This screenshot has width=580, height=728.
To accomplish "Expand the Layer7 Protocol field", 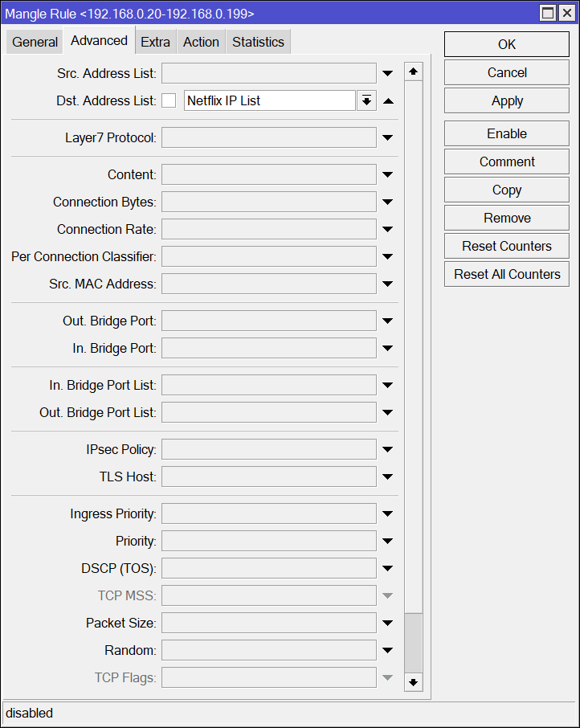I will pyautogui.click(x=388, y=137).
